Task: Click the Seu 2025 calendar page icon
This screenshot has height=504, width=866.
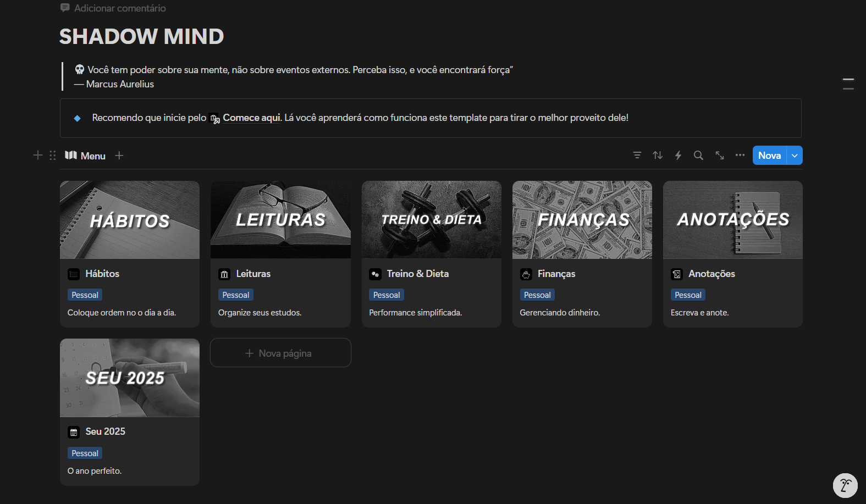Action: click(74, 432)
